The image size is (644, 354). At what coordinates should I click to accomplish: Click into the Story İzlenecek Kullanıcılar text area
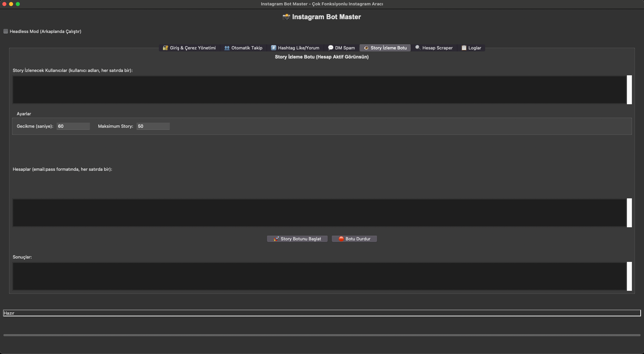[319, 90]
